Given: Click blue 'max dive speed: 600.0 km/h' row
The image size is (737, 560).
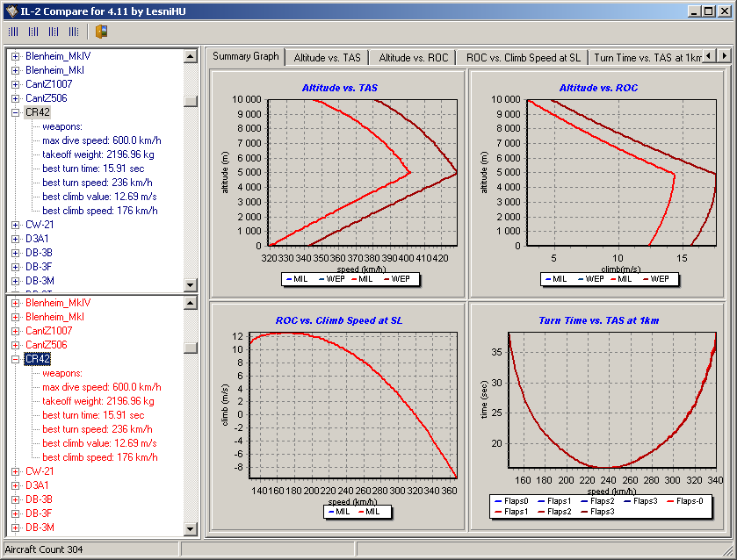Looking at the screenshot, I should pos(102,140).
